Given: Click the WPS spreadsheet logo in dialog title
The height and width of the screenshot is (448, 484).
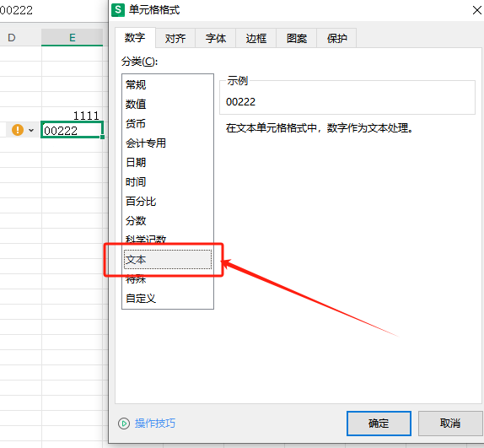Looking at the screenshot, I should tap(118, 10).
